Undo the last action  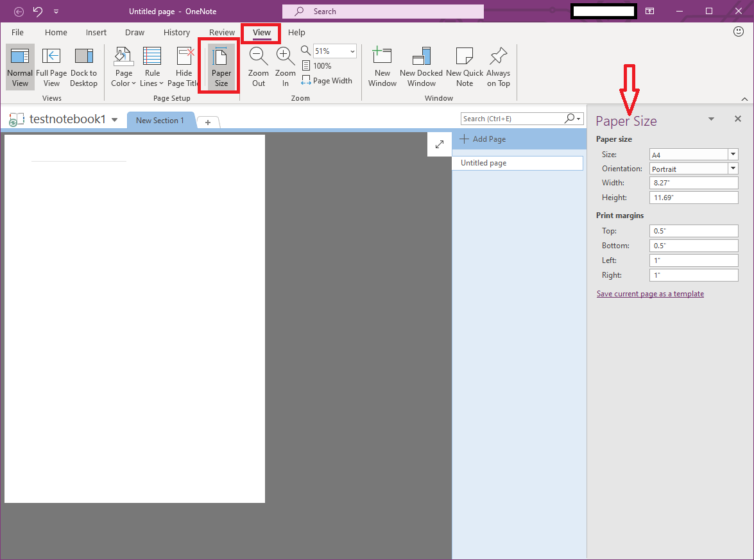[x=37, y=11]
